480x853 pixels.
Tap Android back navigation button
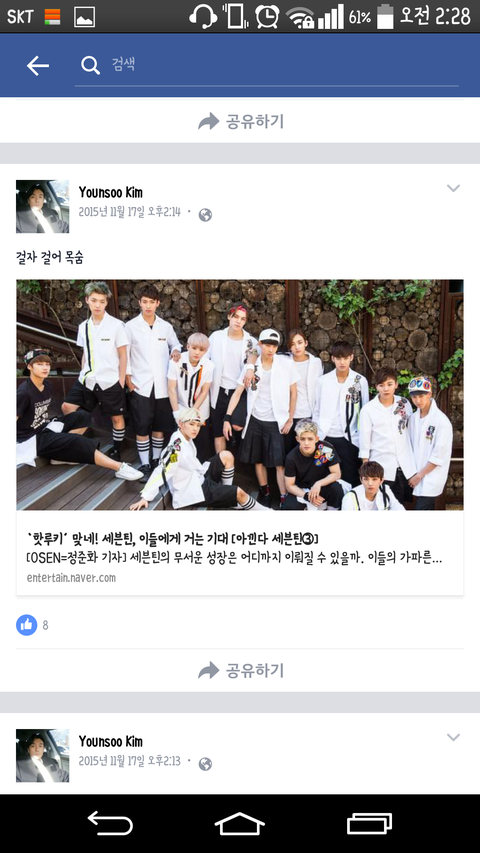(110, 824)
